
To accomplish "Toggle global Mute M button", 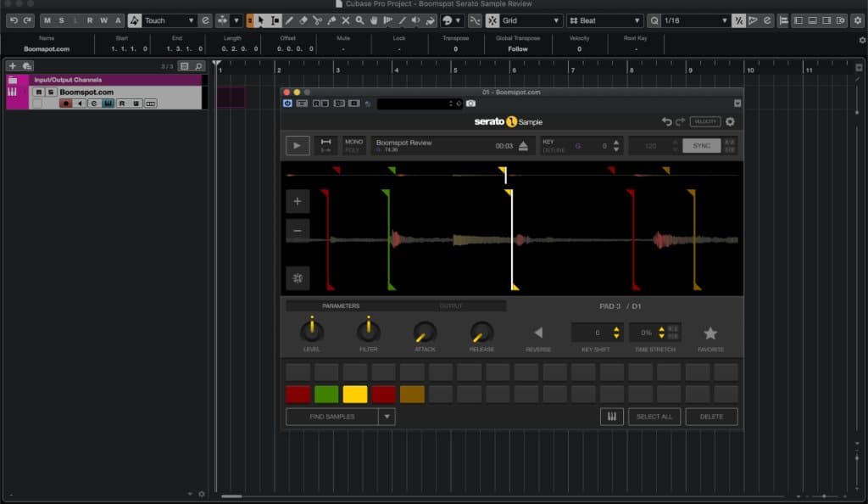I will coord(47,20).
